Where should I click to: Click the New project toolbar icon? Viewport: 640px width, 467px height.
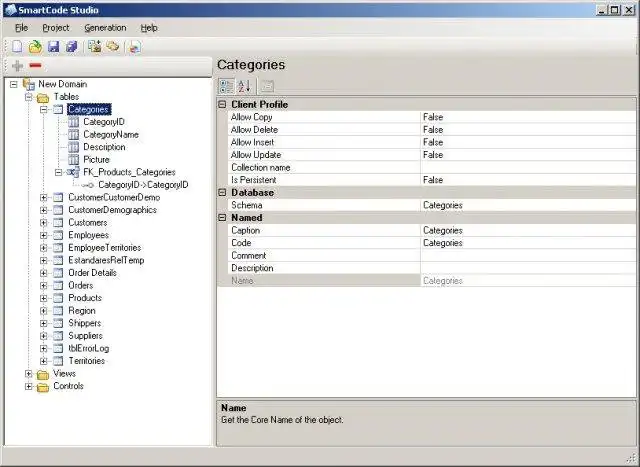[x=17, y=47]
